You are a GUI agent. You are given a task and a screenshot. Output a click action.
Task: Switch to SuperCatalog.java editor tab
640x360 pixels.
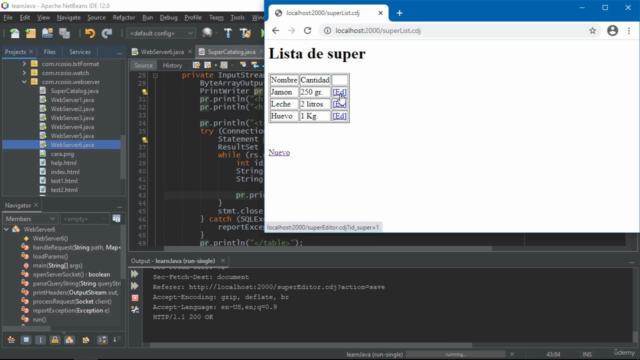click(231, 52)
